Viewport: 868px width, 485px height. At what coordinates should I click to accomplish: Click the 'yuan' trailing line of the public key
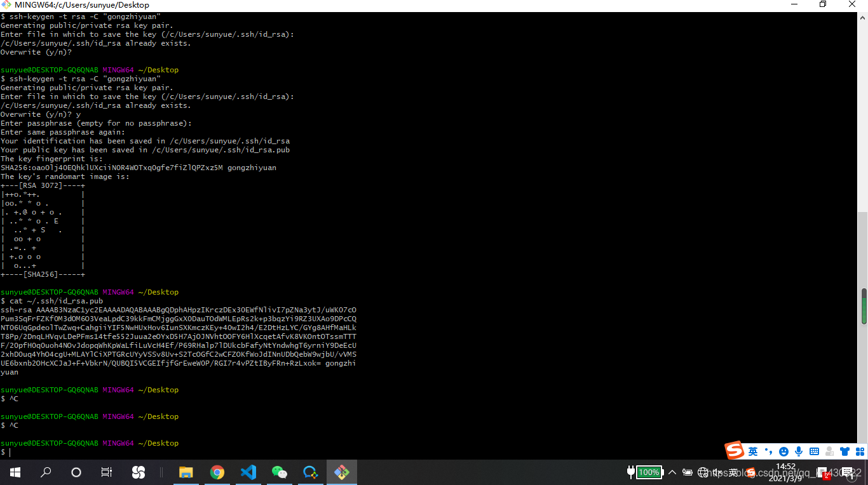(x=10, y=372)
